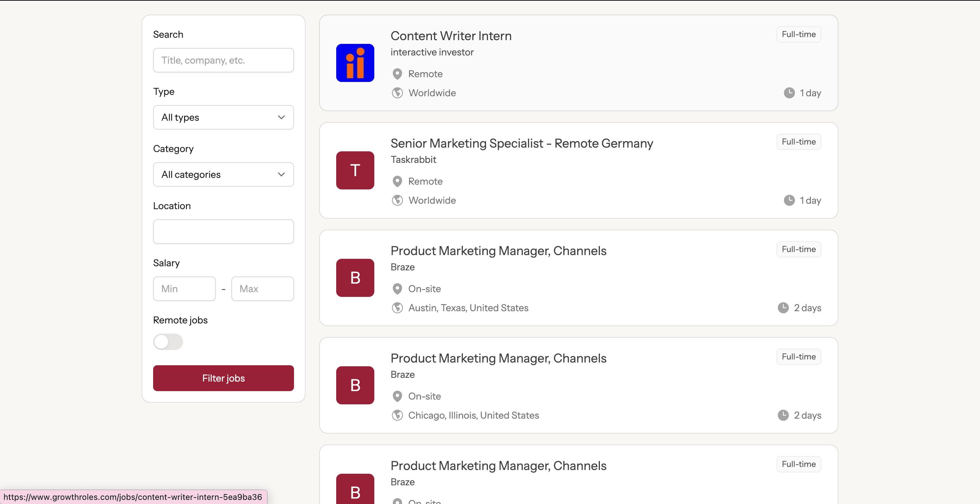Click Full-time badge on Taskrabbit job
Screen dimensions: 980x504
pos(799,142)
